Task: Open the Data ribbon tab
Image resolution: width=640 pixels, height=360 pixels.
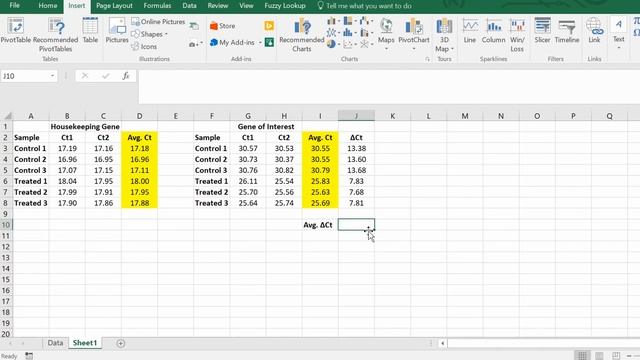Action: [189, 6]
